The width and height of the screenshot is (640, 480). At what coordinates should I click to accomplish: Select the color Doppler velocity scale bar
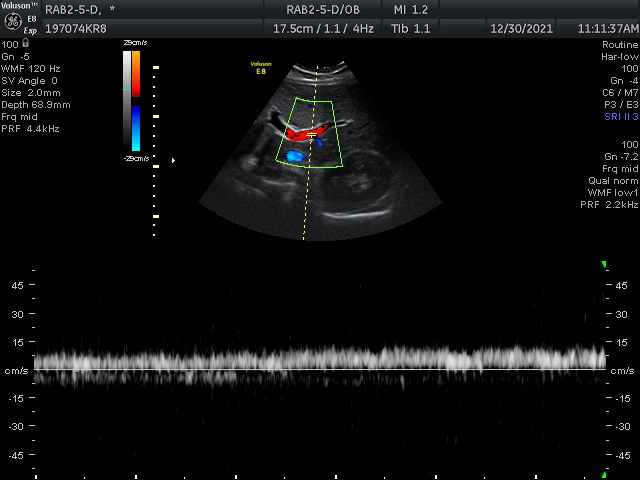coord(135,101)
